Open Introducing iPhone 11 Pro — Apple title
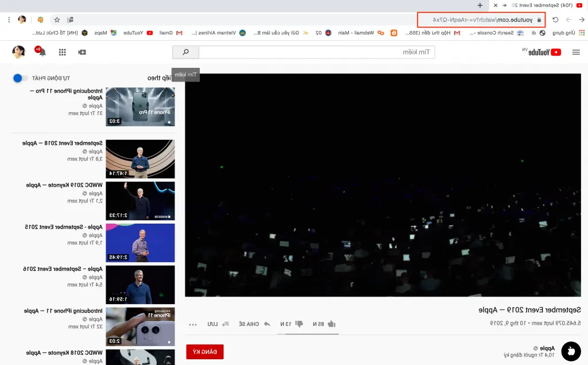588x365 pixels. [x=67, y=94]
